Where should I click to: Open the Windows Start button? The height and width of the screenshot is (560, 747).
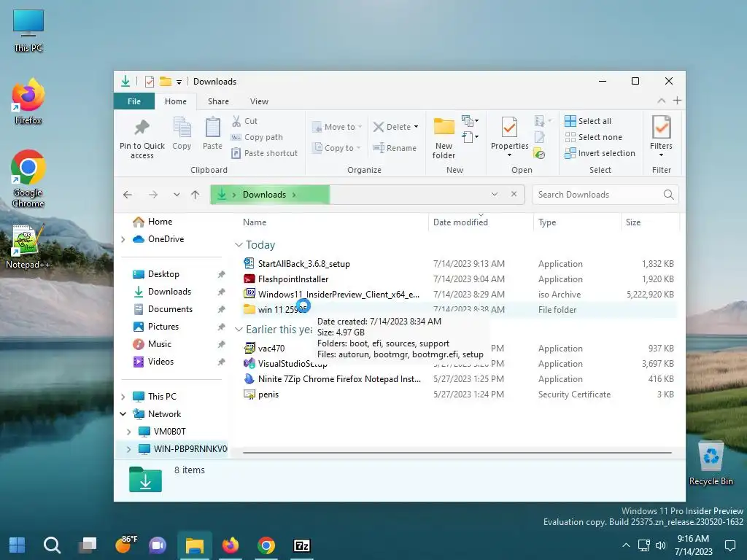[18, 545]
